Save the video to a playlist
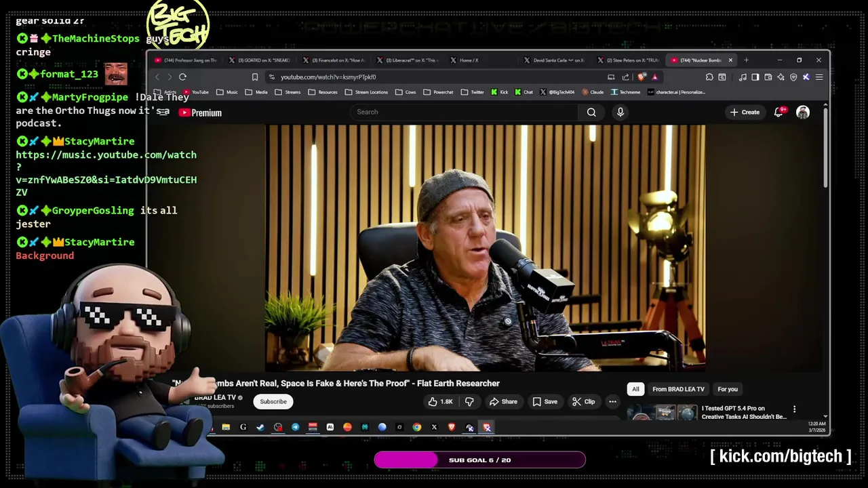 click(x=545, y=402)
